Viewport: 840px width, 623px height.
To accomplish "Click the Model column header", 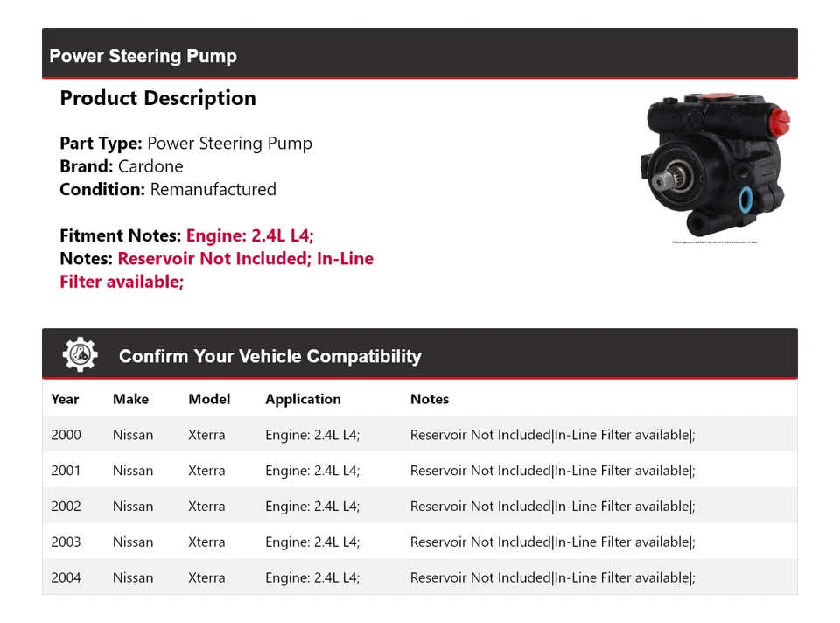I will (x=209, y=399).
